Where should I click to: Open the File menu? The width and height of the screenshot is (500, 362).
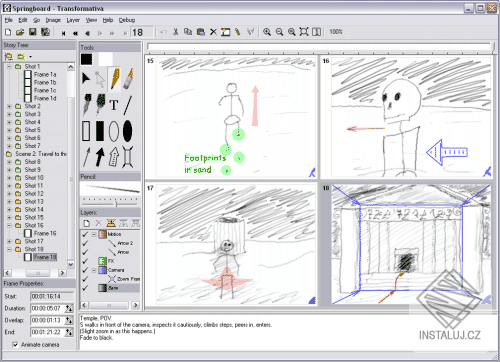click(x=9, y=20)
